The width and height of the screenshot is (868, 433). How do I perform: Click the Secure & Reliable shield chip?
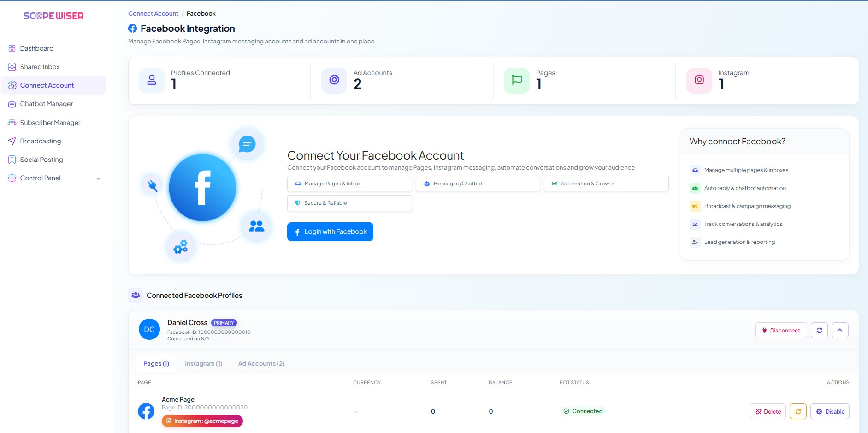click(x=349, y=203)
